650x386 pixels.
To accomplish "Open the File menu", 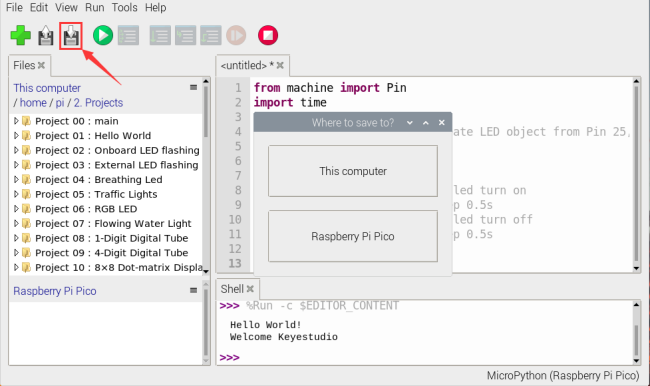I will click(x=14, y=7).
